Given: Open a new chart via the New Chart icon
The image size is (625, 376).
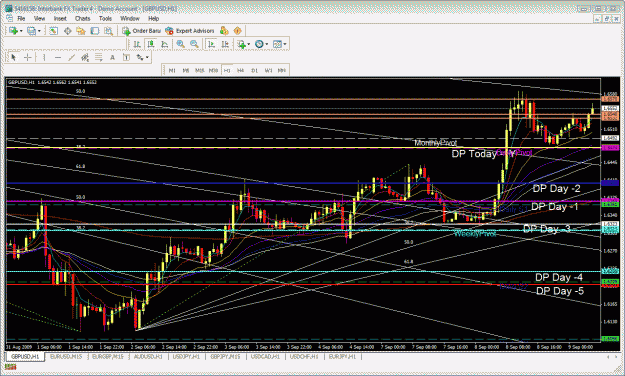Looking at the screenshot, I should pos(13,31).
